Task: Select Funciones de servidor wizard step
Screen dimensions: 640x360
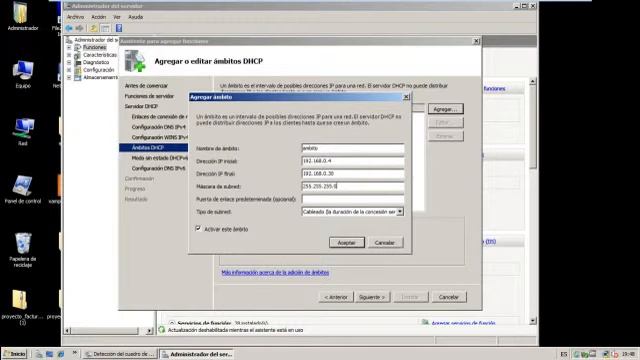Action: tap(149, 96)
